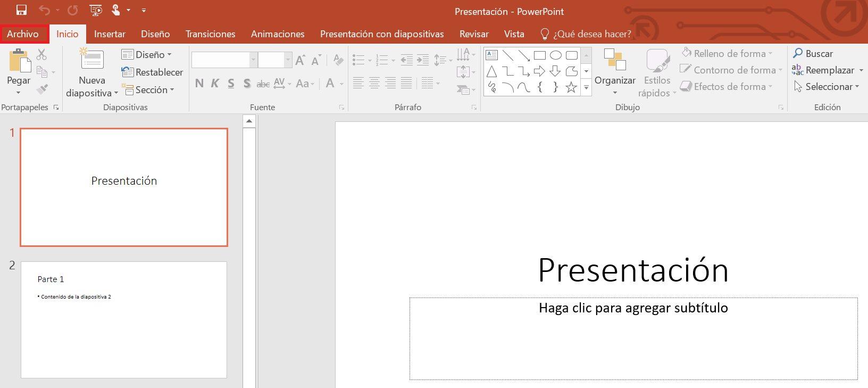The height and width of the screenshot is (388, 868).
Task: Switch to the Insertar tab
Action: 110,34
